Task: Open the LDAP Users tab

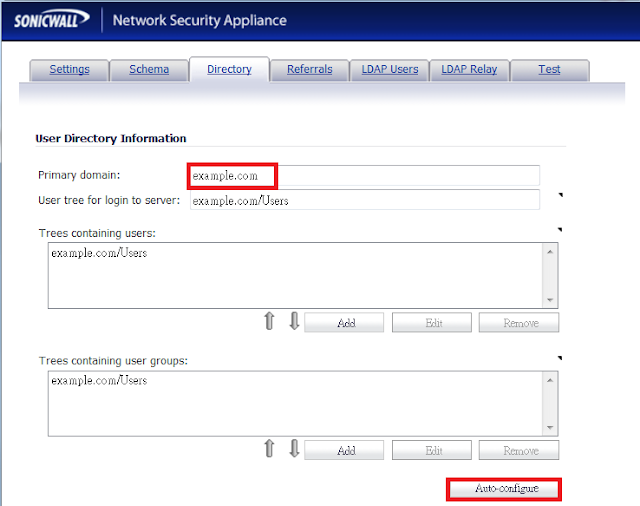Action: [390, 70]
